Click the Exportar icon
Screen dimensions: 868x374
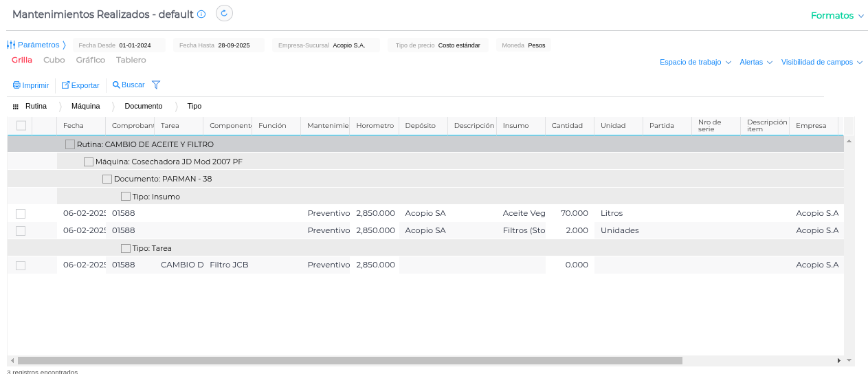click(x=66, y=85)
